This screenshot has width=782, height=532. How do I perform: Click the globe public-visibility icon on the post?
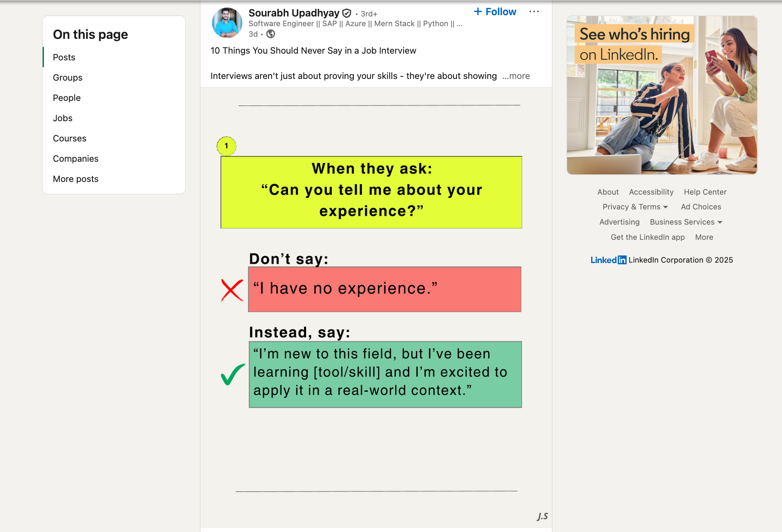tap(271, 34)
